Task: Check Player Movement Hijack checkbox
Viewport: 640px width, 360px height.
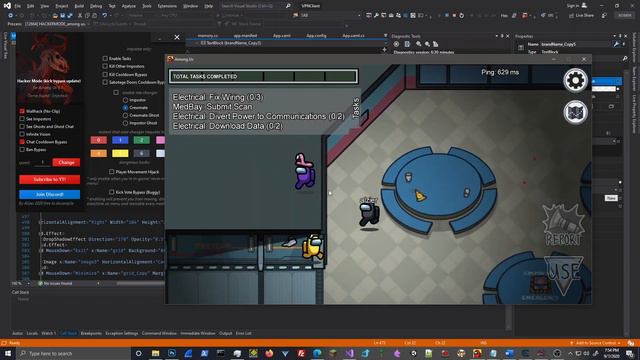Action: tap(111, 172)
